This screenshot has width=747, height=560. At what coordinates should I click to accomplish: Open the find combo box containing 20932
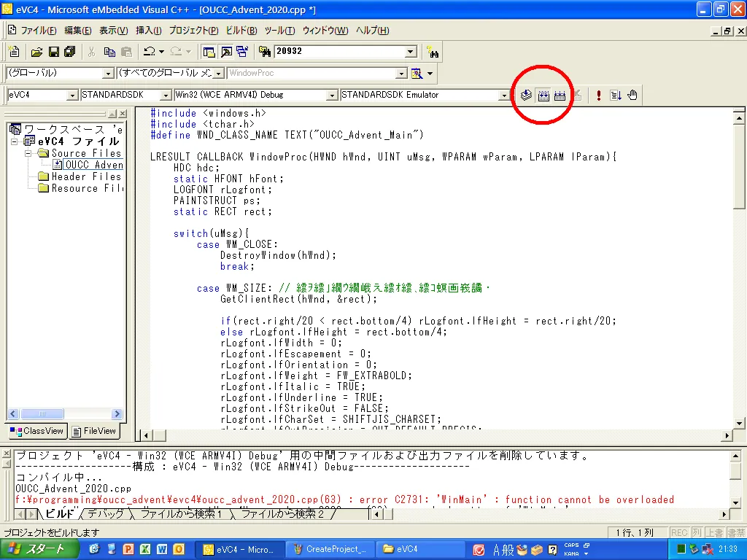(x=411, y=52)
